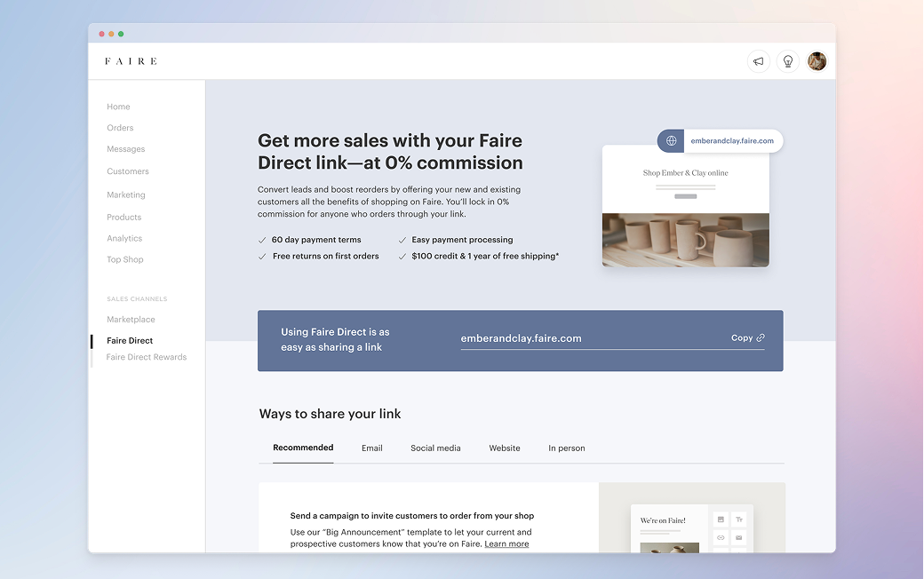Click the '60 day payment terms' text
This screenshot has height=579, width=924.
(x=316, y=240)
